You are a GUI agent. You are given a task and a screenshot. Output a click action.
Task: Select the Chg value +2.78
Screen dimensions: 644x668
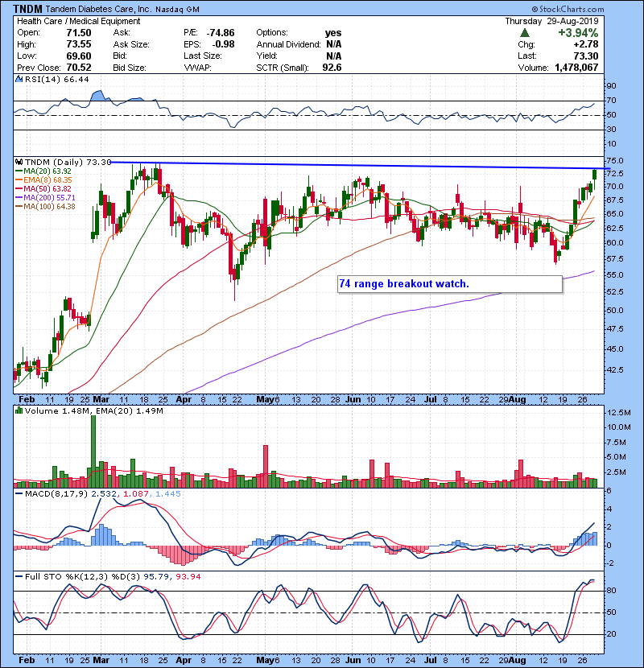point(586,44)
